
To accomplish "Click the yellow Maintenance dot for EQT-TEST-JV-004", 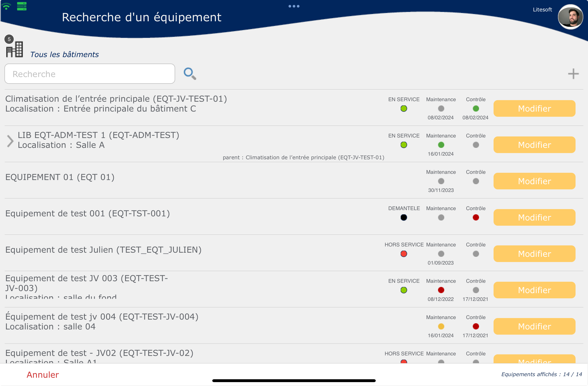I will point(441,326).
